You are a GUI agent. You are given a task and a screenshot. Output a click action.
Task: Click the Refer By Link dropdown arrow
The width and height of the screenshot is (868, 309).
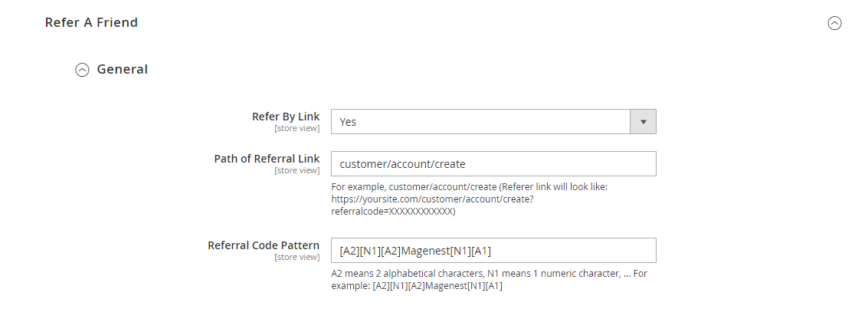tap(643, 122)
